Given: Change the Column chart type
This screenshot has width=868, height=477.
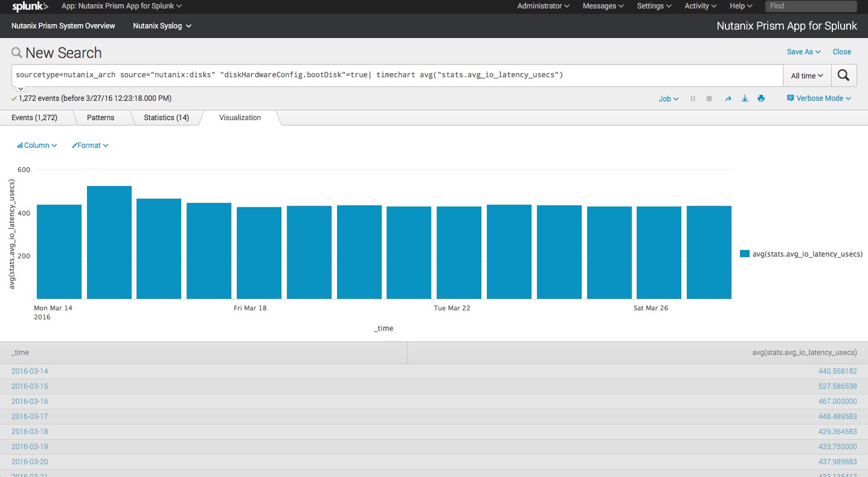Looking at the screenshot, I should click(37, 146).
